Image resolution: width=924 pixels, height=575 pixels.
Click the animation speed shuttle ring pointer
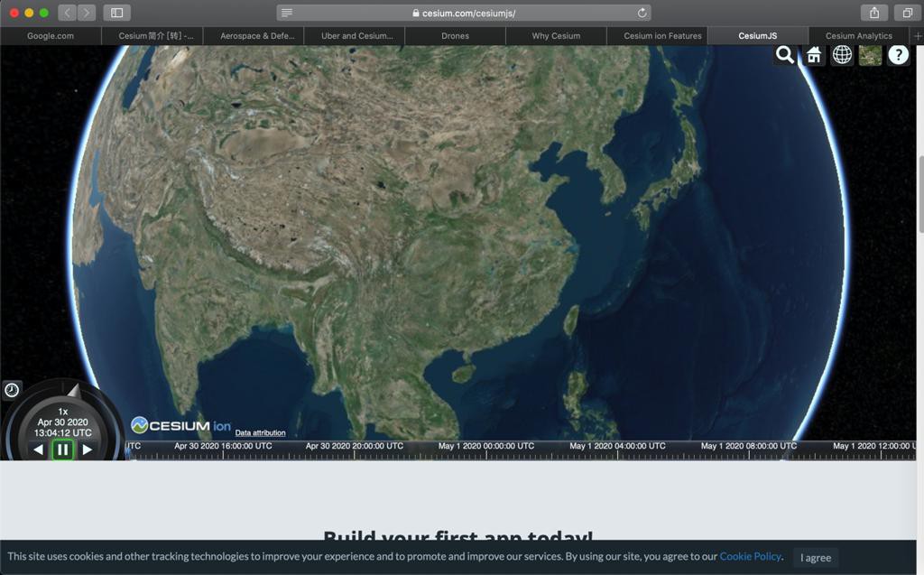pos(74,391)
